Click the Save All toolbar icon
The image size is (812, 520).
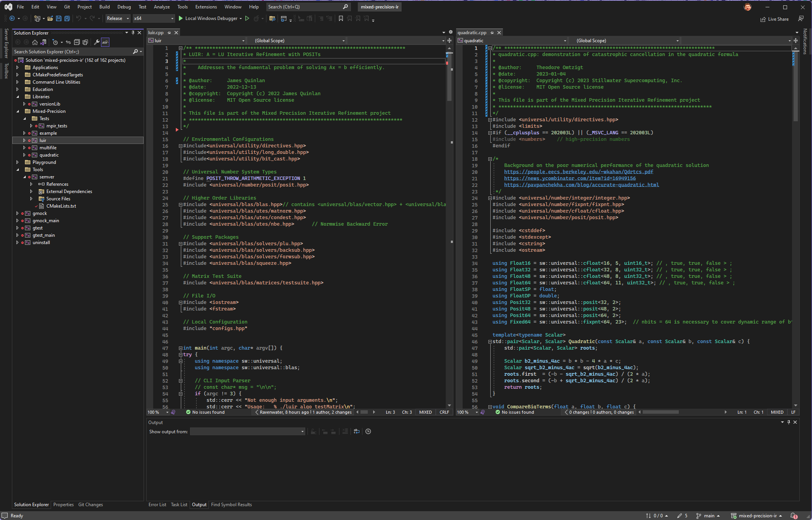[67, 18]
